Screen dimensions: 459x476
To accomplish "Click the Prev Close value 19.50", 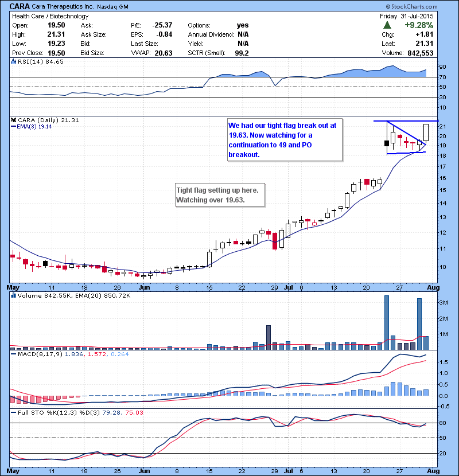I will [x=56, y=53].
